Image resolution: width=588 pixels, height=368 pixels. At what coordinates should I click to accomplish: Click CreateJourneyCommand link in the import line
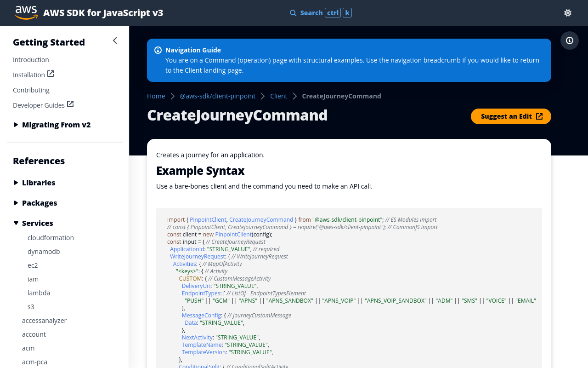click(261, 220)
